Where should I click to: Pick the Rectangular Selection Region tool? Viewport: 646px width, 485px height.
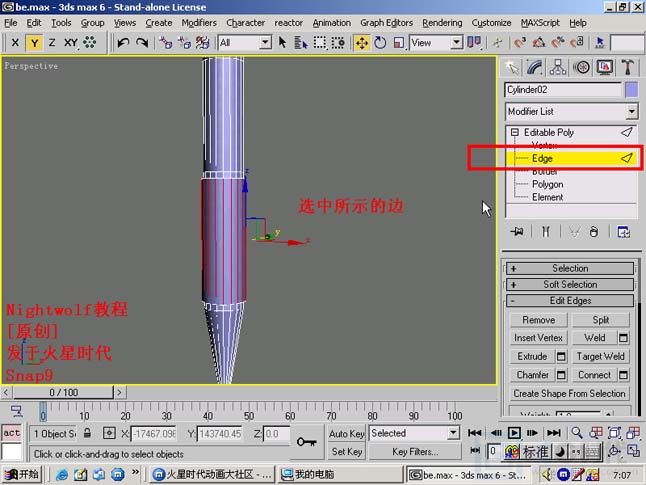click(320, 42)
